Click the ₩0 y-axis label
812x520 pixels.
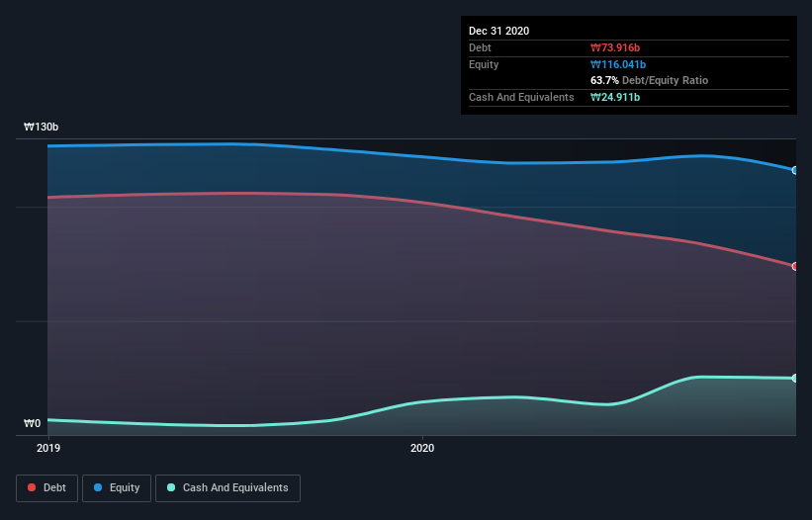point(32,423)
